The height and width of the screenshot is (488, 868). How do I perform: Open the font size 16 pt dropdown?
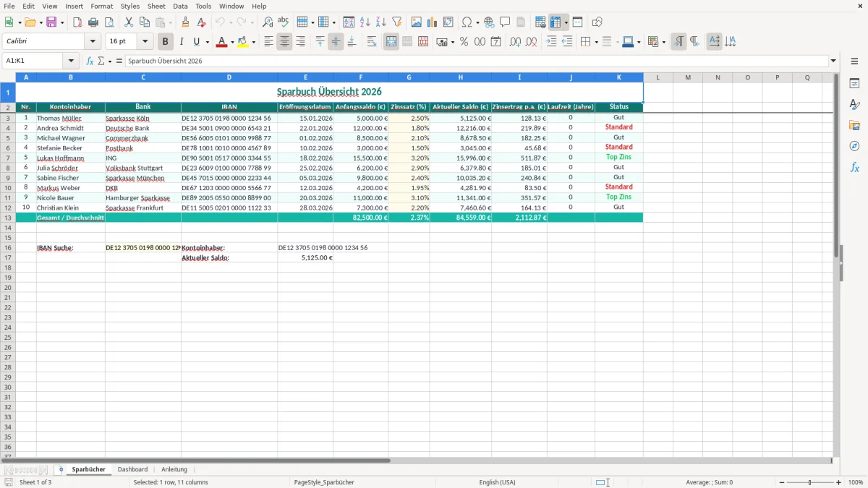click(x=145, y=42)
